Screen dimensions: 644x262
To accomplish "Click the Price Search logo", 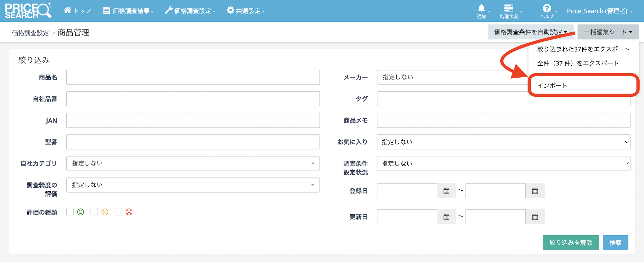I will click(x=28, y=11).
